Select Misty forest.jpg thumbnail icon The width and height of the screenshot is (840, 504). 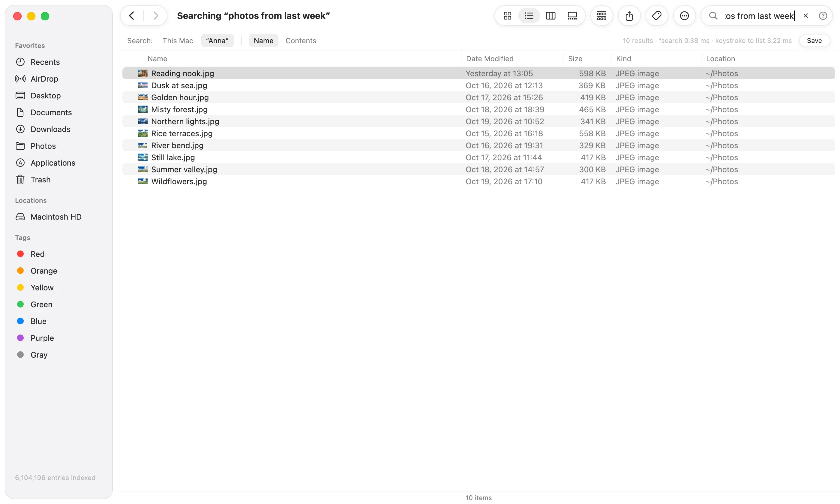[142, 109]
